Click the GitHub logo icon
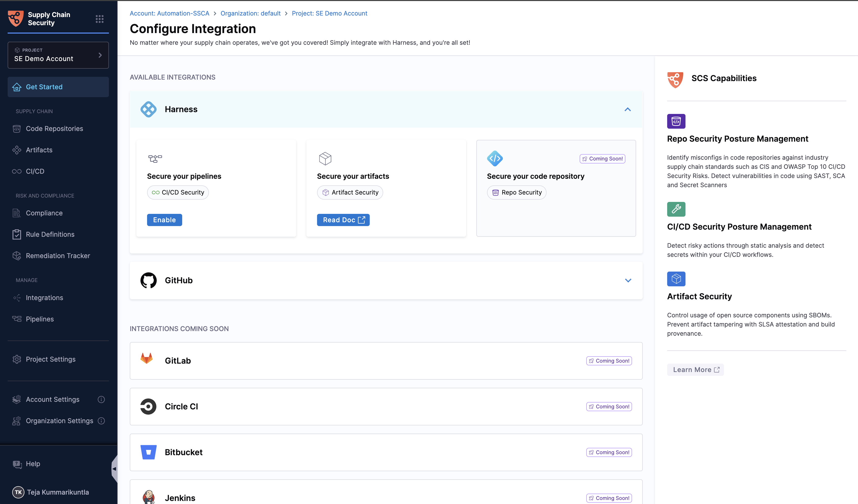Viewport: 858px width, 504px height. tap(148, 280)
